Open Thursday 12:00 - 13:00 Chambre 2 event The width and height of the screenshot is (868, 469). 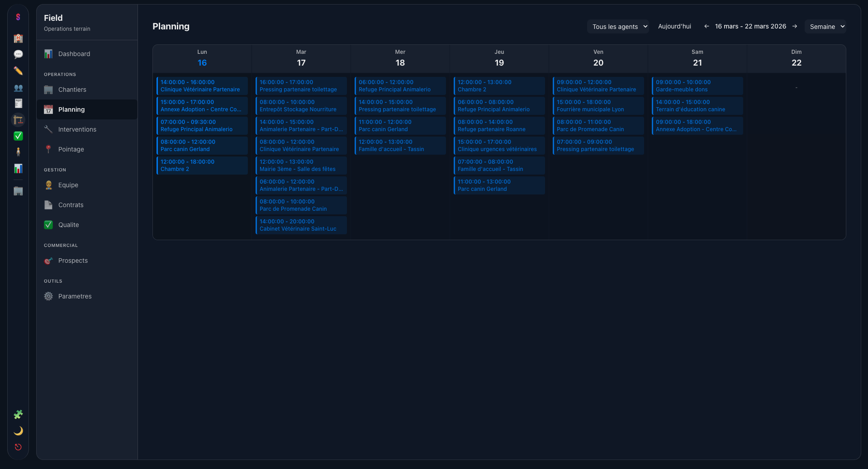coord(499,86)
